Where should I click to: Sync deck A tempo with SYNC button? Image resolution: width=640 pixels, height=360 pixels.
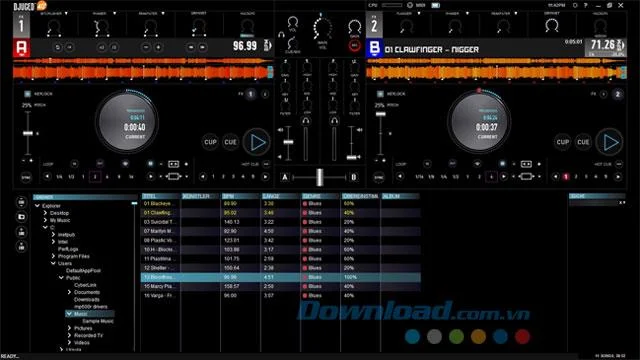pyautogui.click(x=26, y=178)
